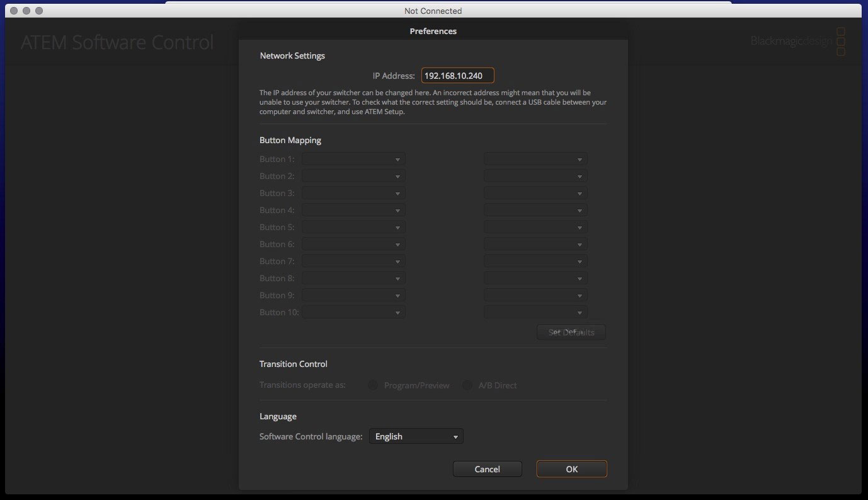
Task: Open Button 7 left mapping dropdown
Action: click(x=353, y=262)
